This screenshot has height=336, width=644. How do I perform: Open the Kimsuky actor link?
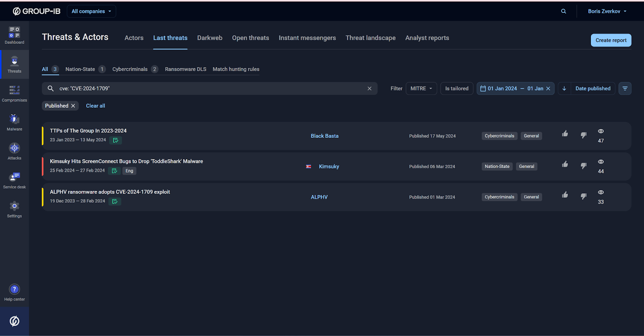pos(329,166)
